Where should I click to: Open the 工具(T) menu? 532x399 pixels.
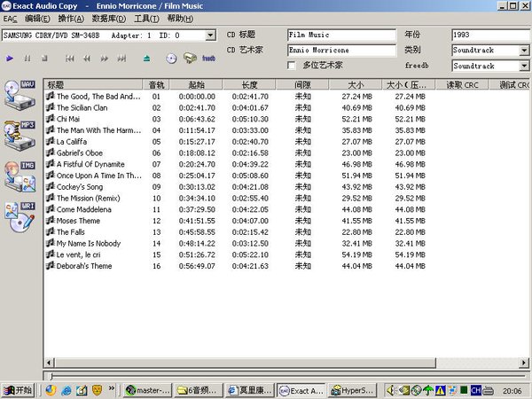[146, 19]
